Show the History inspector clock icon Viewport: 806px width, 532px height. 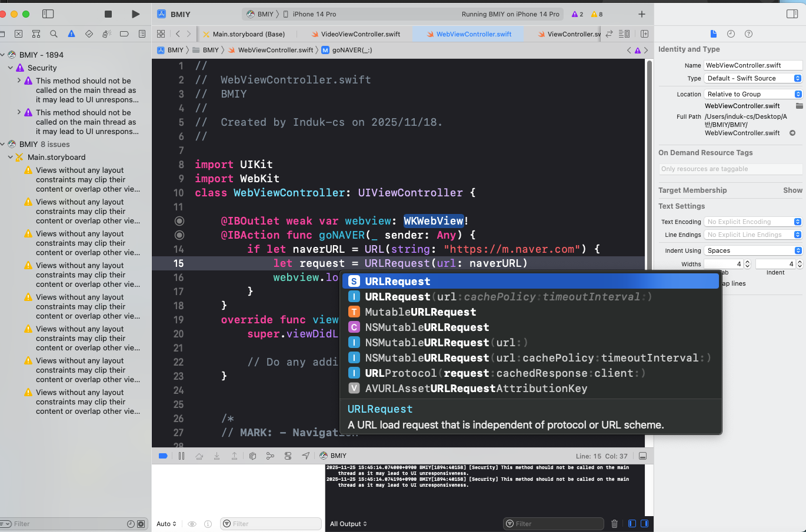(731, 34)
